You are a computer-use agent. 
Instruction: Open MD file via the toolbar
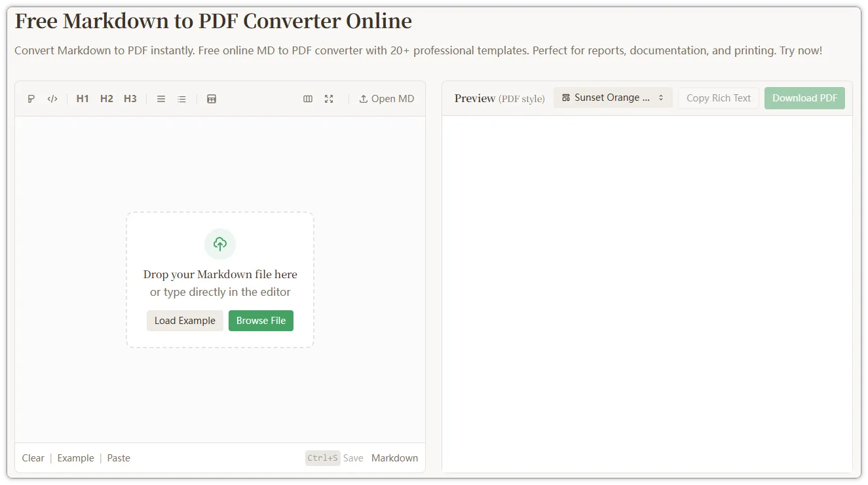click(387, 98)
